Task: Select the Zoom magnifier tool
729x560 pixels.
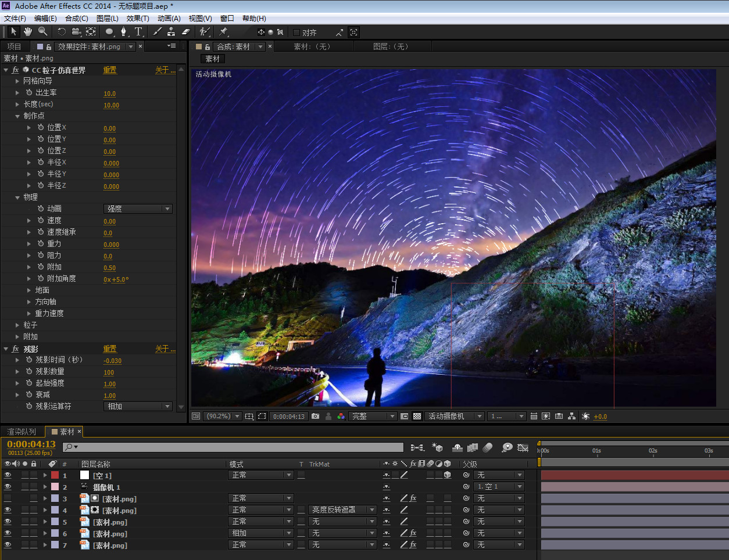Action: click(42, 32)
